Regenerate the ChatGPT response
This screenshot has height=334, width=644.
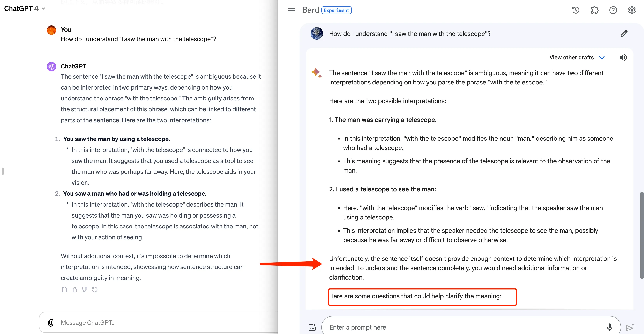click(x=94, y=290)
